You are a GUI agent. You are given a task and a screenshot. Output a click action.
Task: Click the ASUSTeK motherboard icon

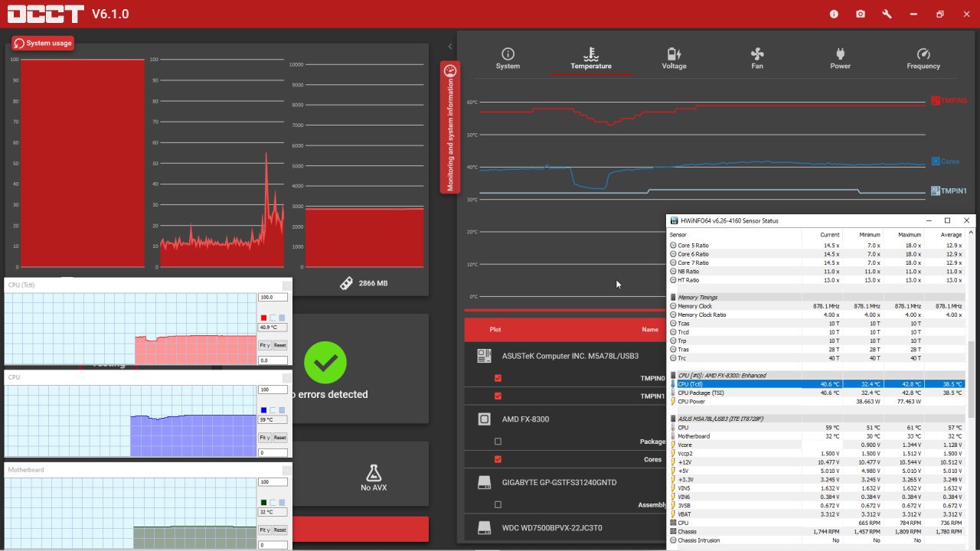click(484, 356)
